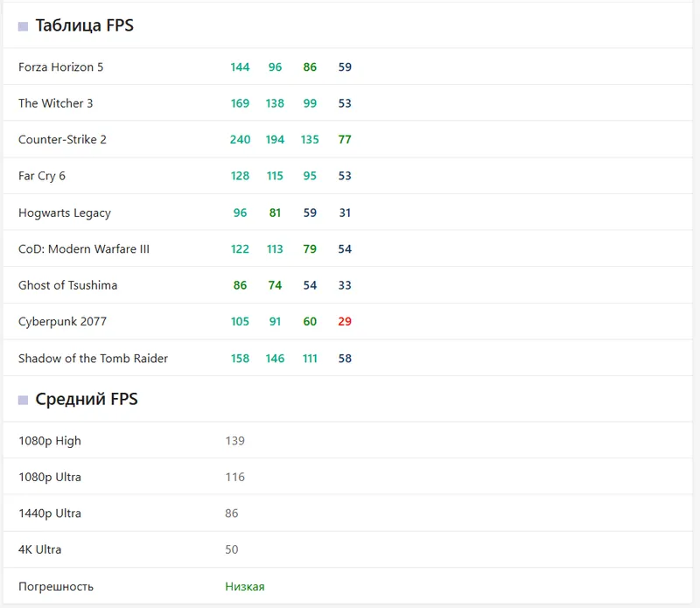This screenshot has height=608, width=700.
Task: Click the Средний FPS section heading
Action: tap(87, 399)
